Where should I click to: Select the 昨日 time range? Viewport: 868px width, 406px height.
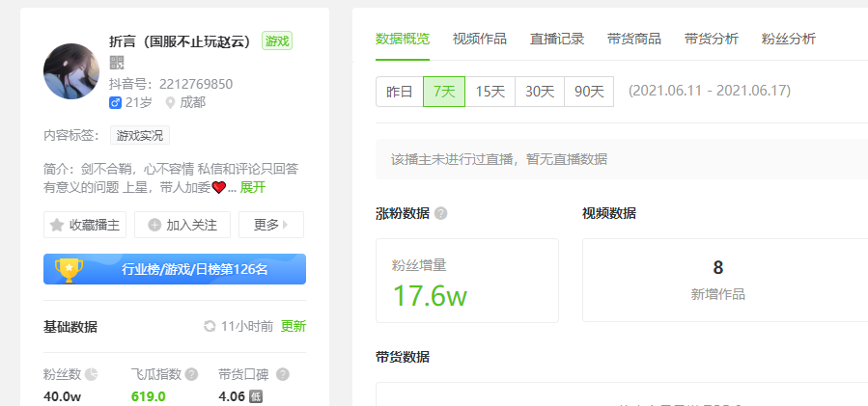click(x=400, y=92)
